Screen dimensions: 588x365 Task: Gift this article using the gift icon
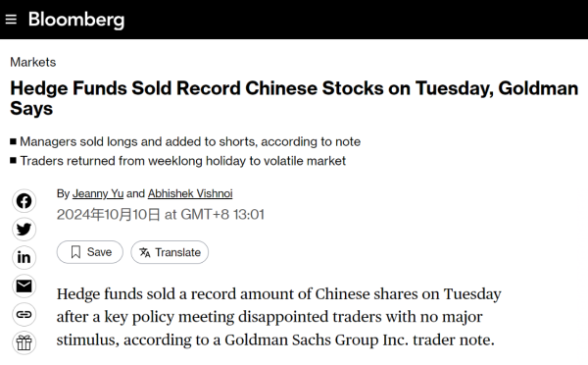tap(24, 342)
